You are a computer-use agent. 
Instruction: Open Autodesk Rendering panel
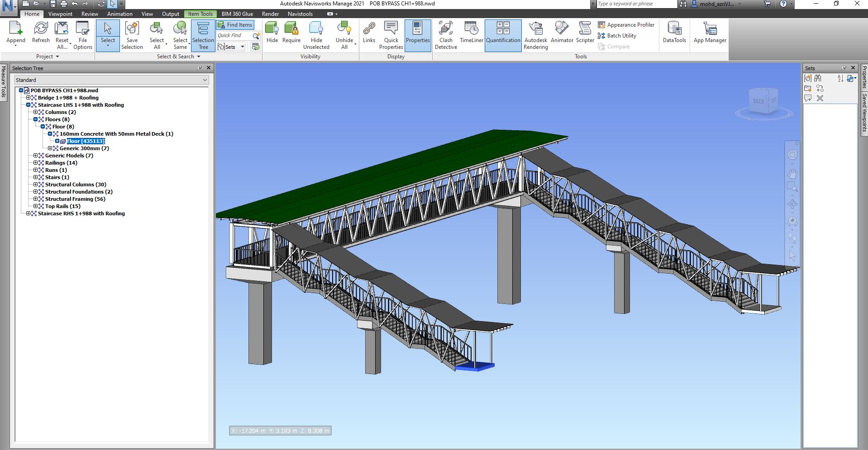coord(535,35)
